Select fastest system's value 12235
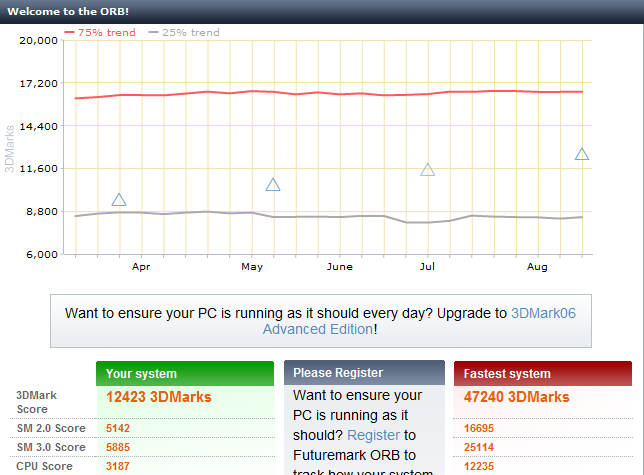 (x=479, y=466)
